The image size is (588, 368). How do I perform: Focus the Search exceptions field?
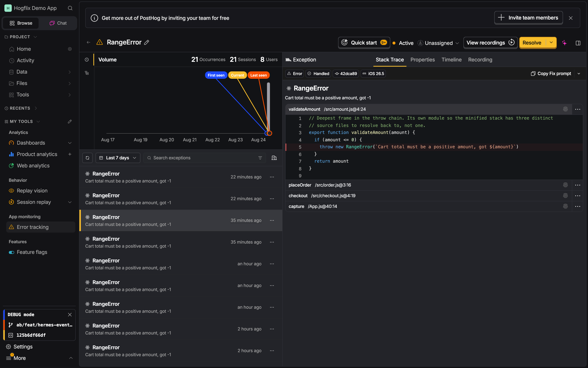tap(204, 158)
